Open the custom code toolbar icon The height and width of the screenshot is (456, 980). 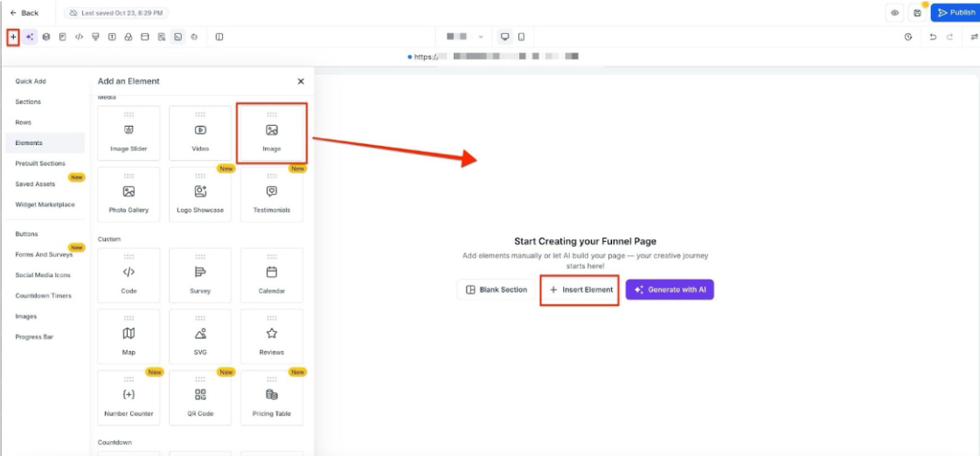(79, 37)
